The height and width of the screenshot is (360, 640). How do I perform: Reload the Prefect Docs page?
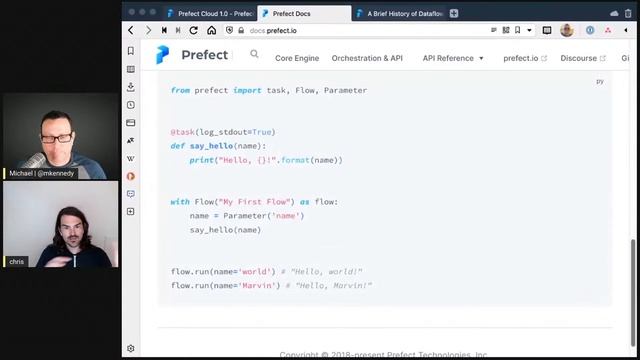pos(193,30)
